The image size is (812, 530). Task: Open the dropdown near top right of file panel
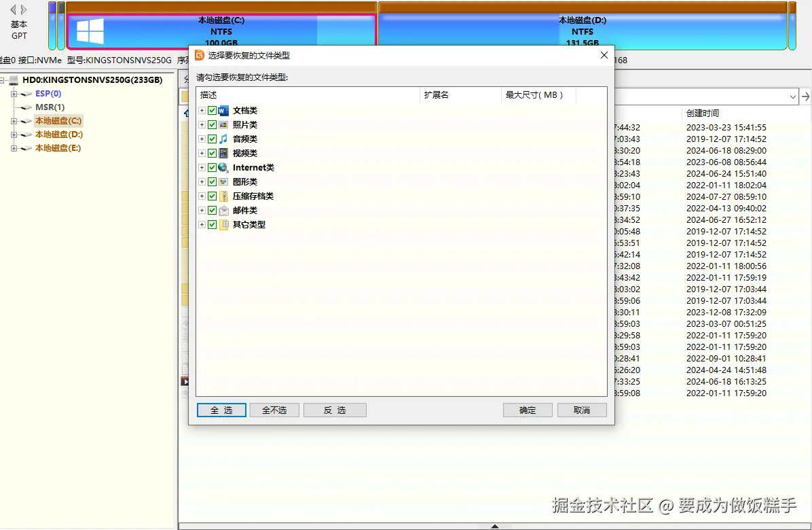792,96
